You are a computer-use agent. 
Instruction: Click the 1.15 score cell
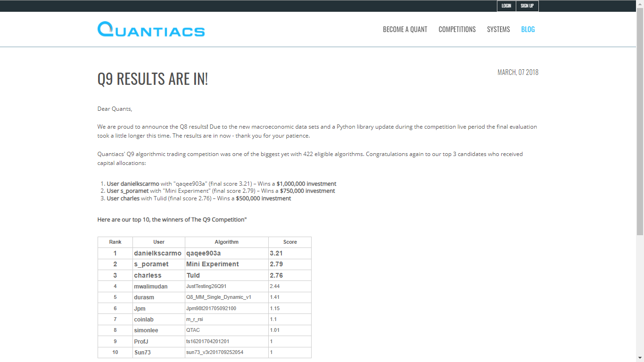pyautogui.click(x=290, y=308)
